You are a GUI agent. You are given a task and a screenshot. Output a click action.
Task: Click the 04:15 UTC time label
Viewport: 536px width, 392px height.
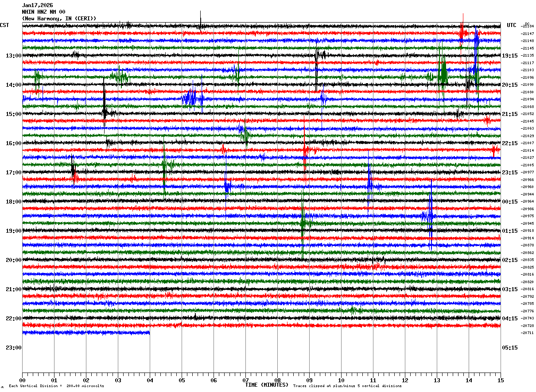pos(510,319)
